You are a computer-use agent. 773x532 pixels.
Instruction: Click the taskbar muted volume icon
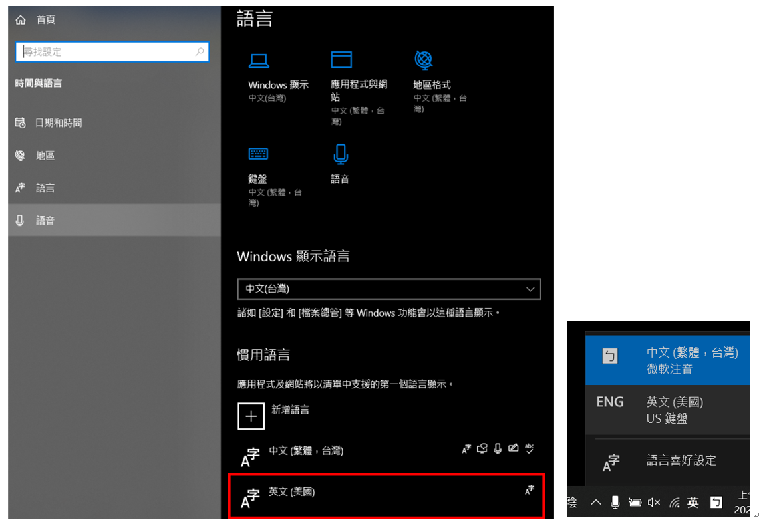click(x=654, y=503)
